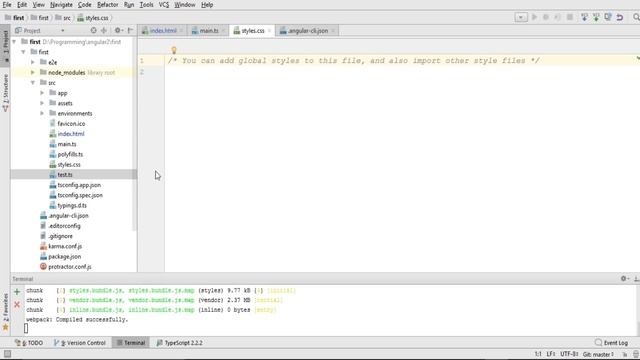Click the tool windows toggle in the bottom-left corner
The height and width of the screenshot is (360, 640).
pos(7,354)
